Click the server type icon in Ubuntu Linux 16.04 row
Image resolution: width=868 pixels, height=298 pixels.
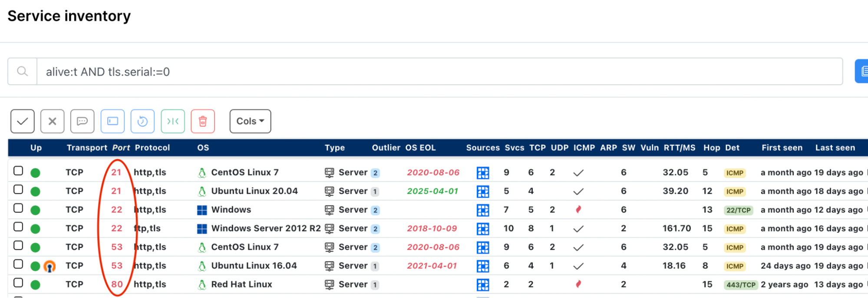330,266
